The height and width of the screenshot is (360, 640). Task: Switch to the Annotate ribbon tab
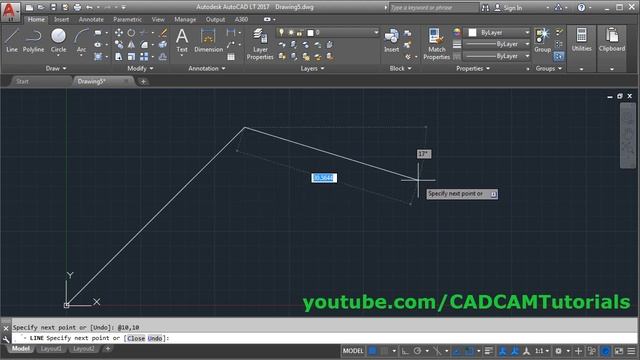tap(91, 19)
